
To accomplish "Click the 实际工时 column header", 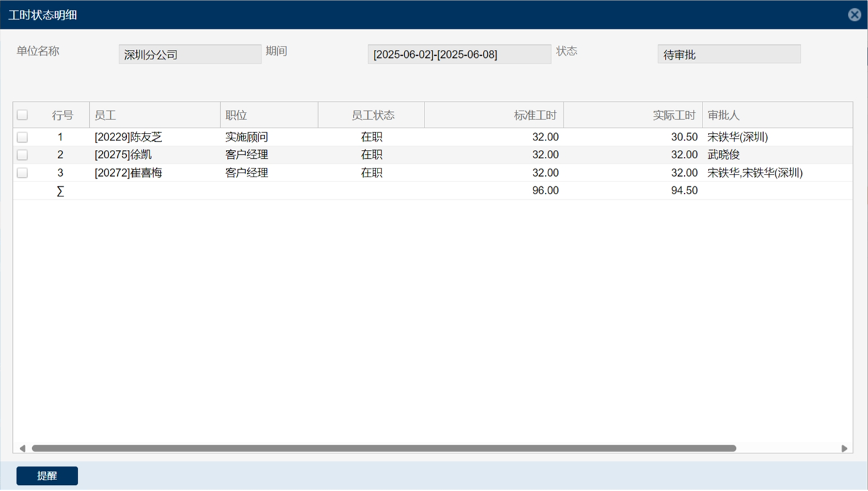I will (633, 115).
